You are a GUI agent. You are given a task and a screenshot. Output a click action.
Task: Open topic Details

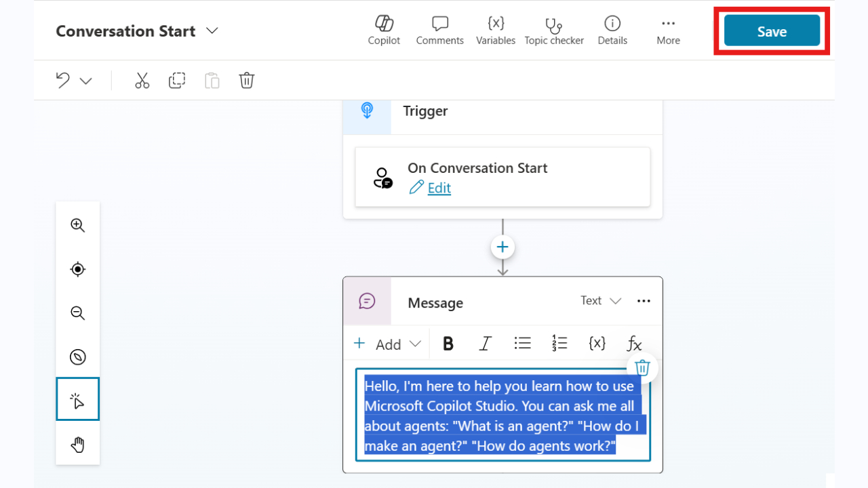pyautogui.click(x=612, y=30)
